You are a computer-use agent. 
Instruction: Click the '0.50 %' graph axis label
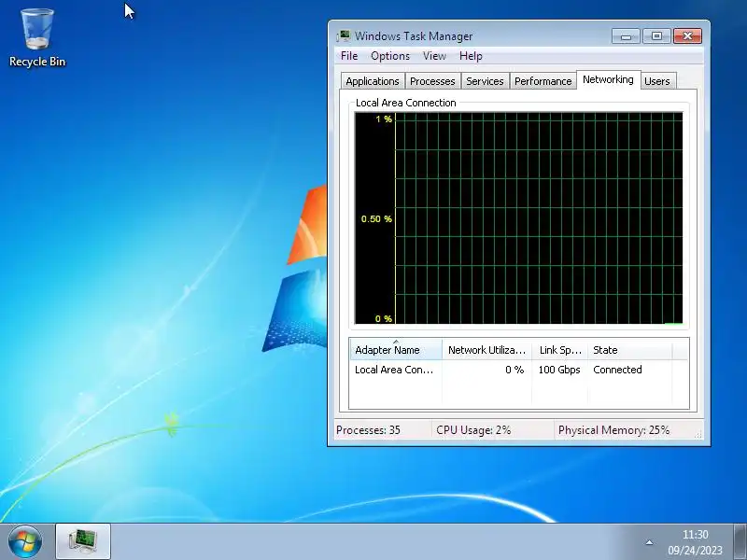tap(376, 219)
